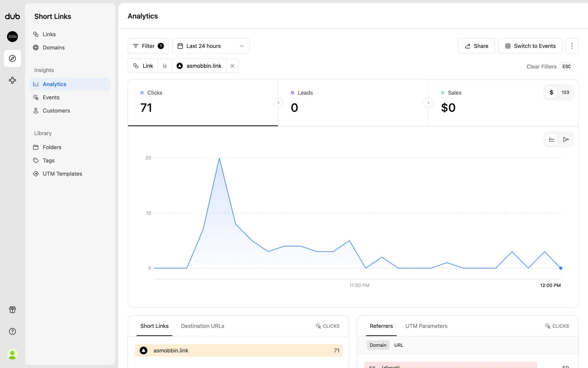Switch chart to funnel view
The width and height of the screenshot is (588, 368).
(x=566, y=140)
